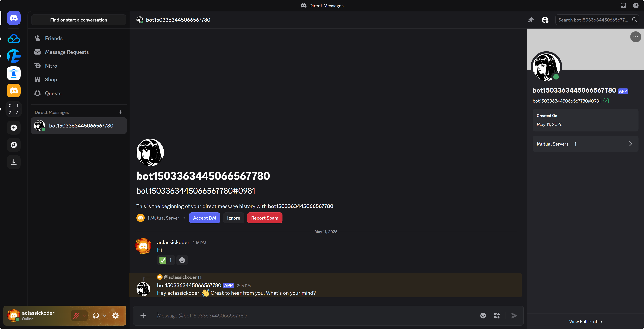
Task: Open microphone input options dropdown arrow
Action: [85, 315]
